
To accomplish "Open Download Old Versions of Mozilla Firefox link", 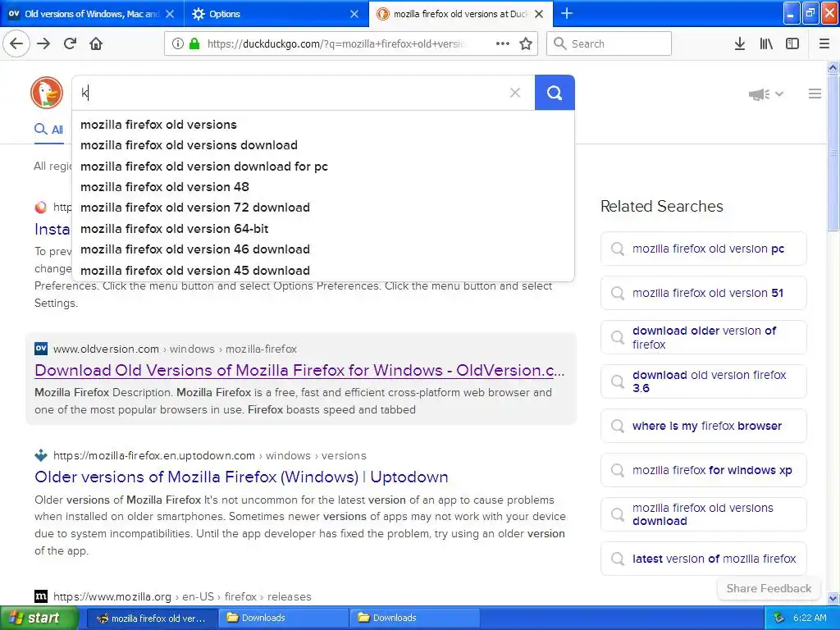I will [x=299, y=370].
